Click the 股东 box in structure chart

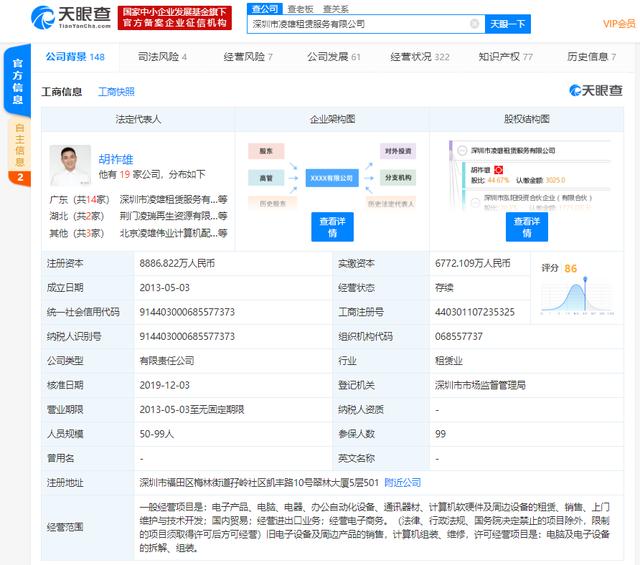[x=266, y=151]
